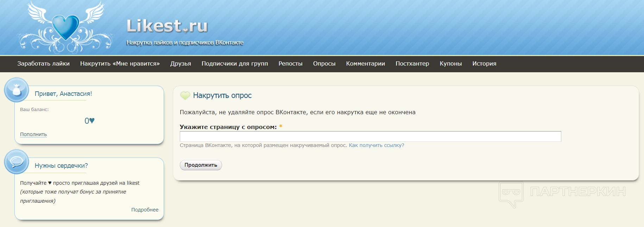
Task: Click the Пополнить balance link
Action: pyautogui.click(x=33, y=134)
